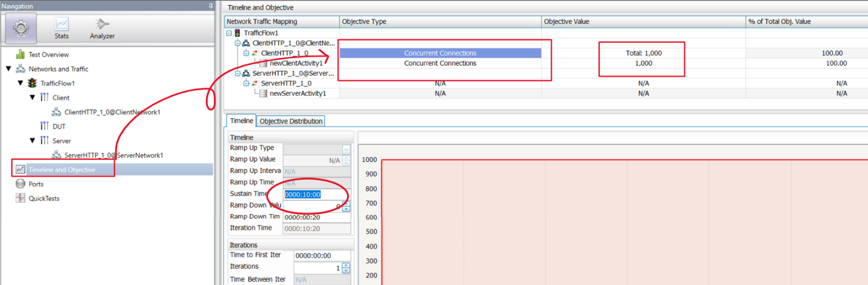Click the Iterations count stepper arrows

(346, 268)
